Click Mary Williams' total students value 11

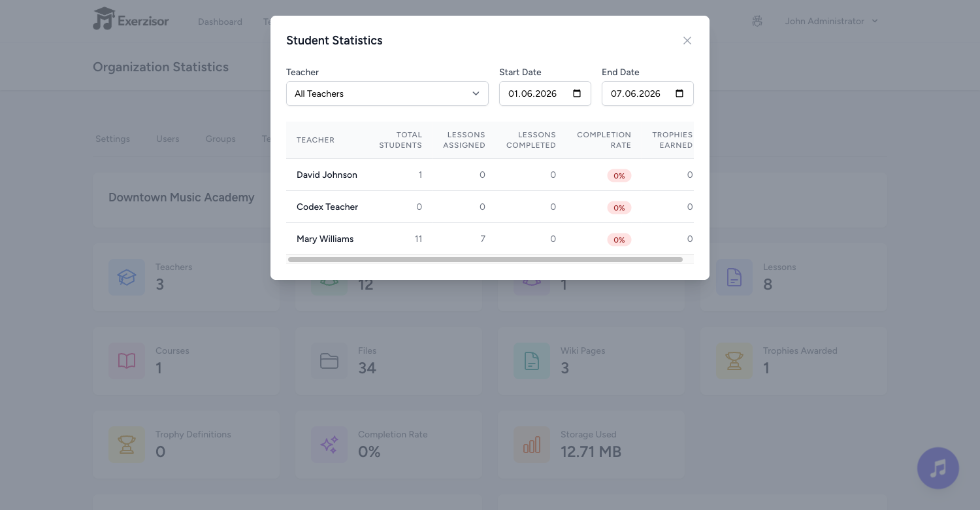pos(418,239)
